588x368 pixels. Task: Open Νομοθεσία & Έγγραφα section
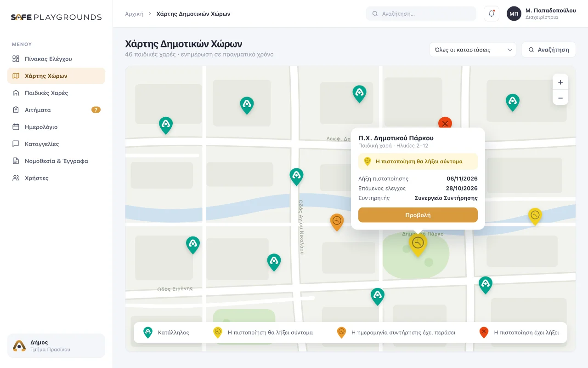coord(56,161)
